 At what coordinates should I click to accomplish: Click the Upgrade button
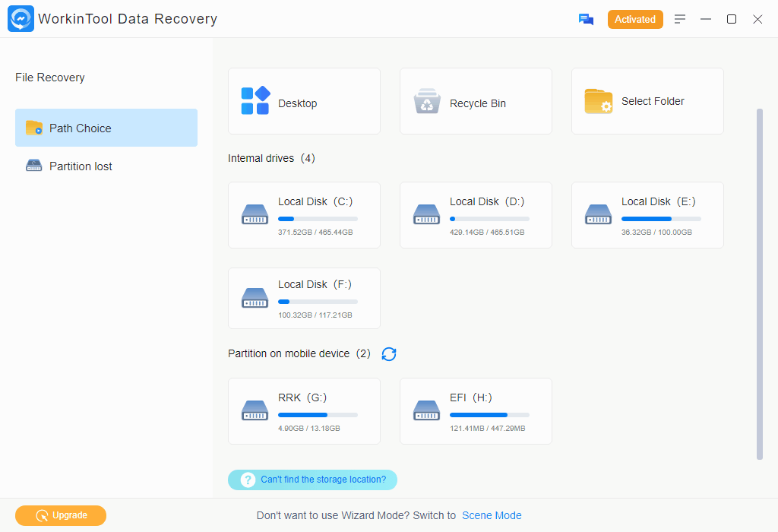(61, 515)
